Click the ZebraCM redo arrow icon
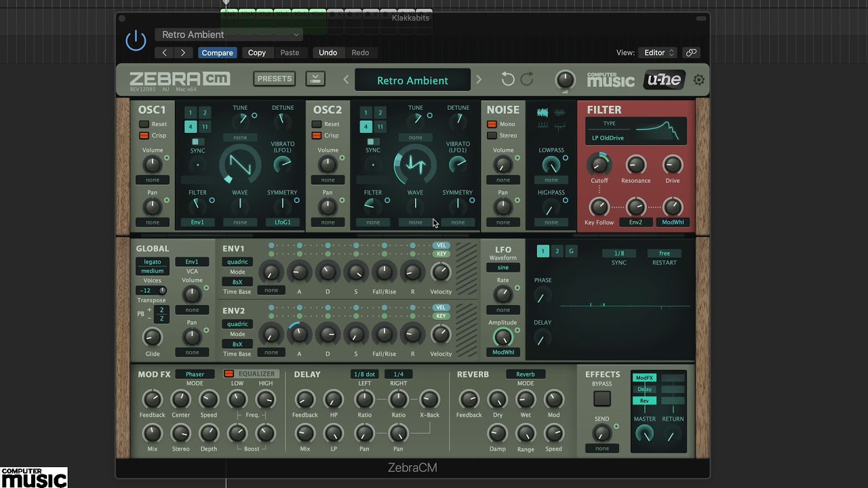 click(527, 79)
